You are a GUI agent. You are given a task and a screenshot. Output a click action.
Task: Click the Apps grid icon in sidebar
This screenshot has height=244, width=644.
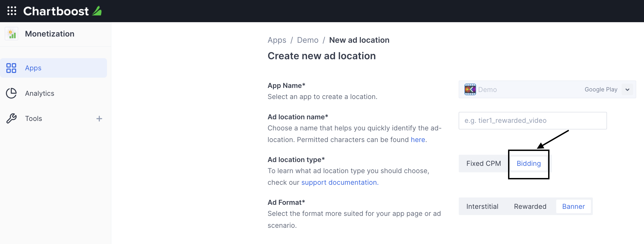click(11, 68)
